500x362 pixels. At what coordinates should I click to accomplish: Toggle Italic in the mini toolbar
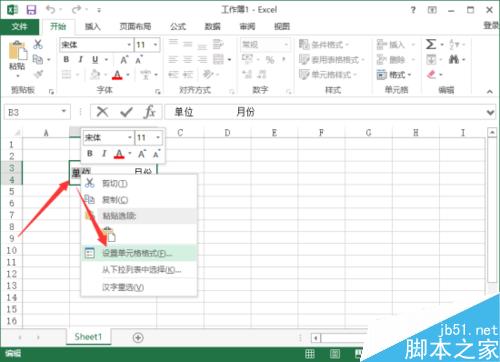[x=104, y=154]
